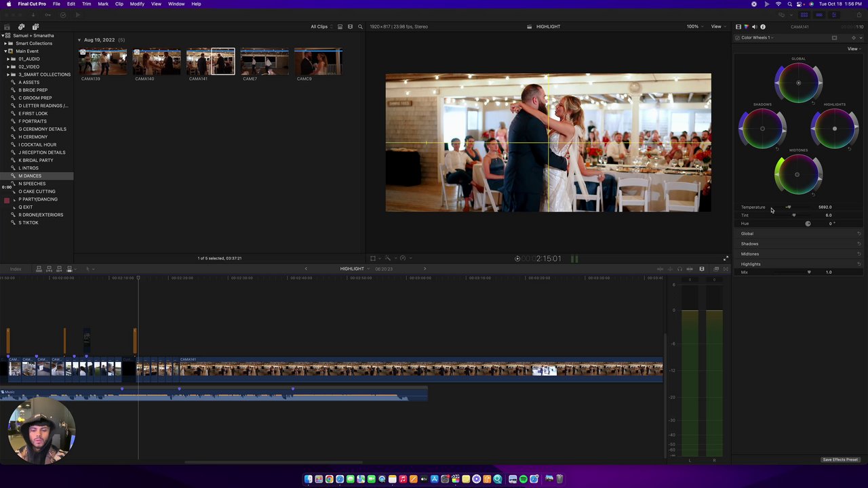Open clip appearance and filtering options

[x=350, y=26]
